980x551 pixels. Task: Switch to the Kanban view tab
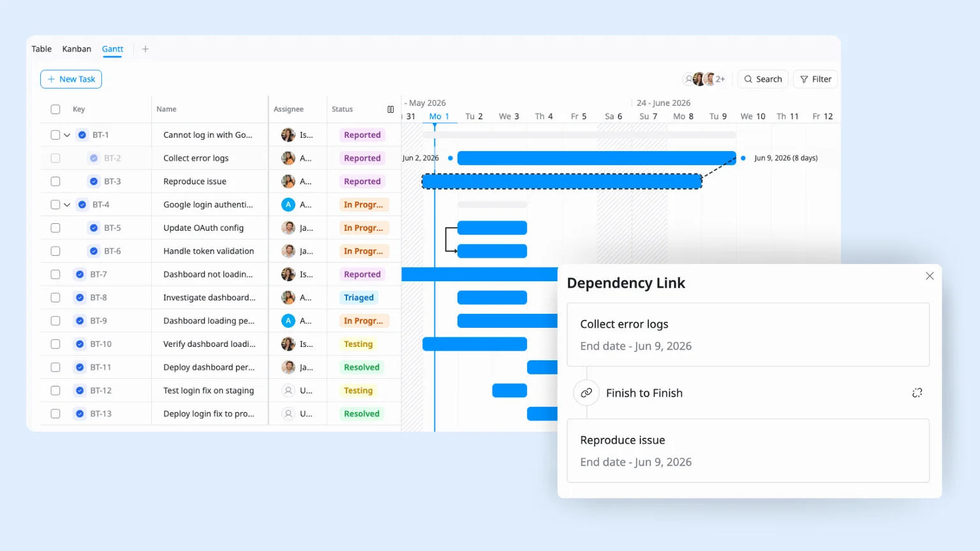(77, 49)
